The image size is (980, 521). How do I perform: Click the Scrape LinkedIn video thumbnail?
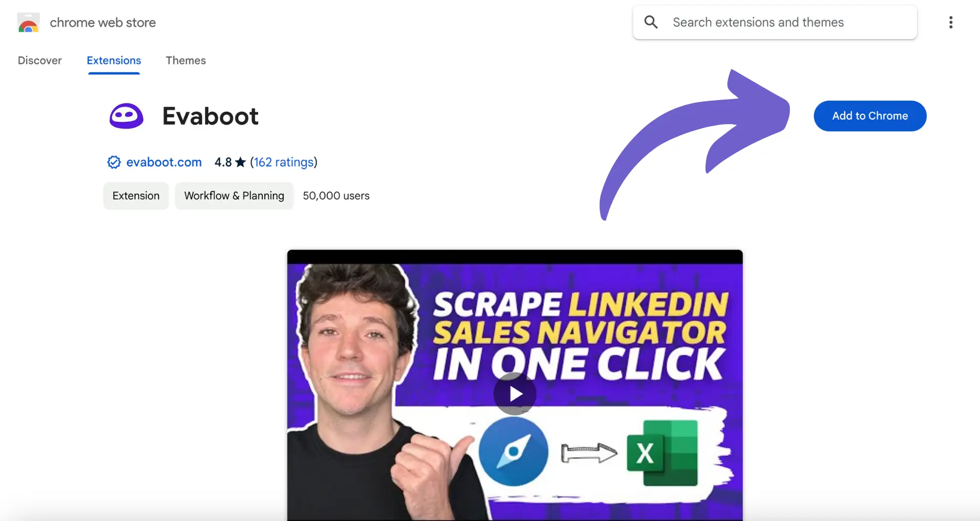514,386
